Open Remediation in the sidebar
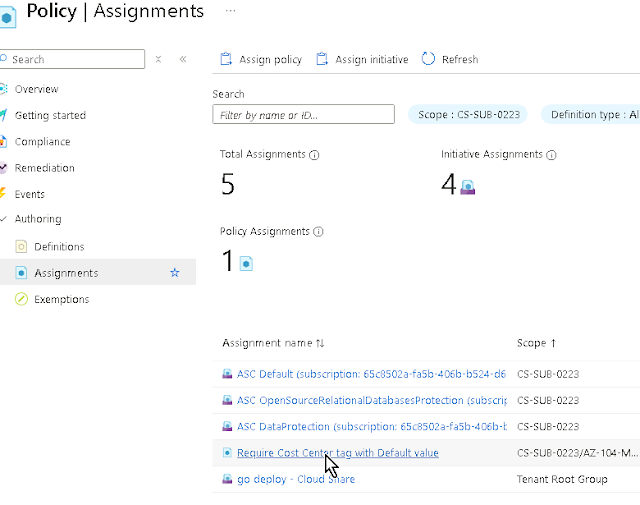 point(44,168)
